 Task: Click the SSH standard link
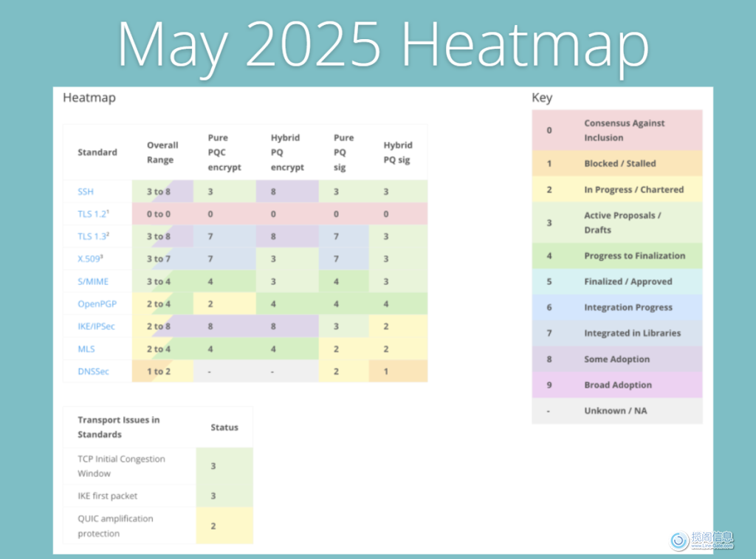tap(86, 191)
